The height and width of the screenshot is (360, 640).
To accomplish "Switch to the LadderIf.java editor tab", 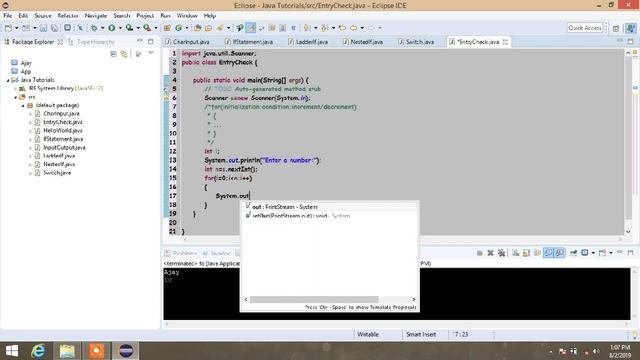I will click(308, 42).
